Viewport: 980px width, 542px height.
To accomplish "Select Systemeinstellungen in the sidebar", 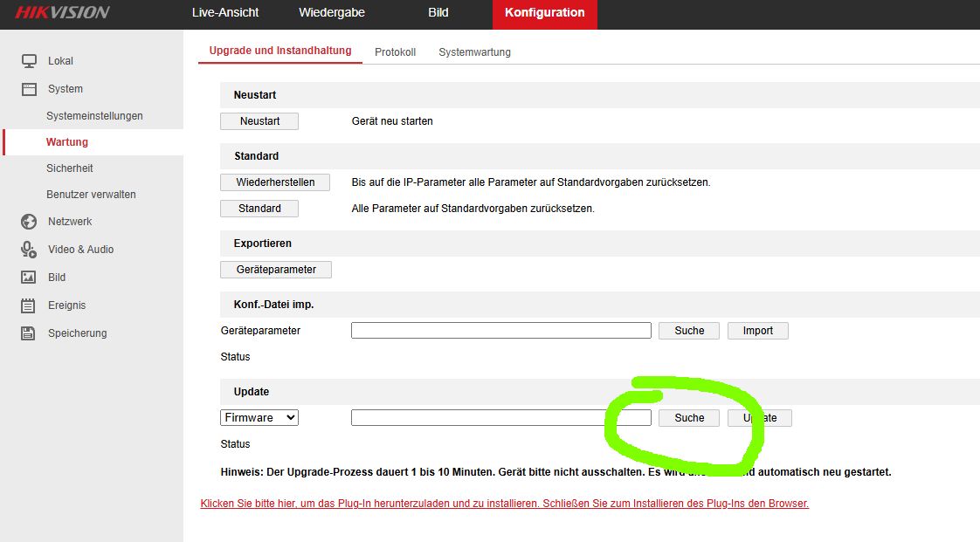I will 94,116.
